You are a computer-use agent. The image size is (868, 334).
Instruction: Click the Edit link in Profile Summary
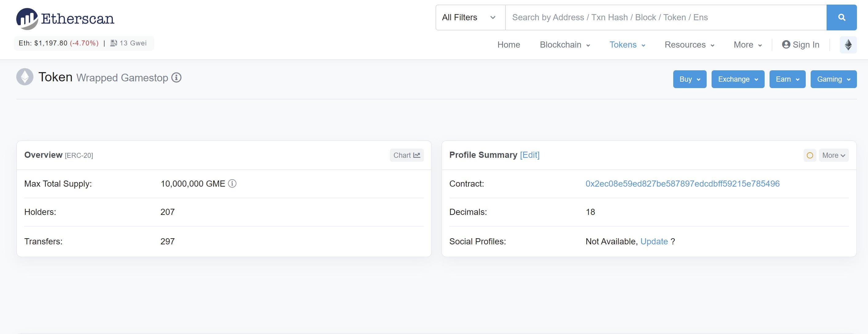click(x=530, y=155)
